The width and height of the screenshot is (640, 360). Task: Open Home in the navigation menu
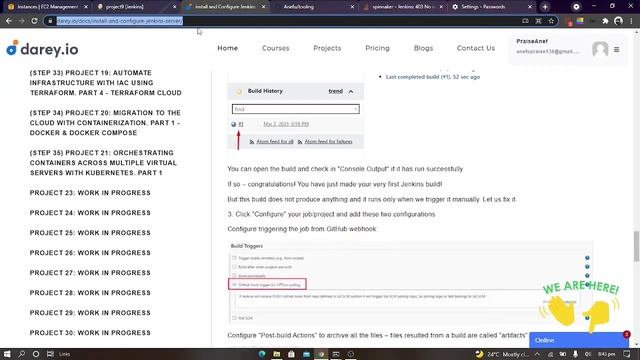pyautogui.click(x=227, y=48)
